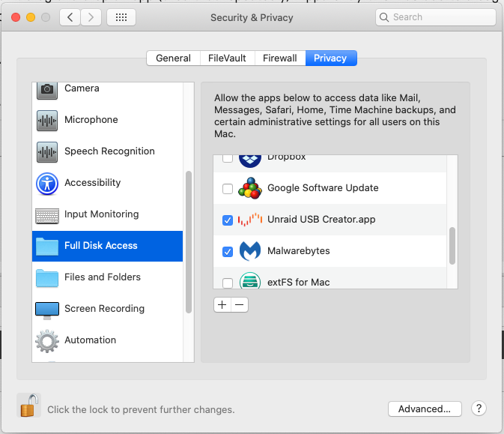Enable the extFS for Mac checkbox
Screen dimensions: 504x434
click(x=228, y=283)
